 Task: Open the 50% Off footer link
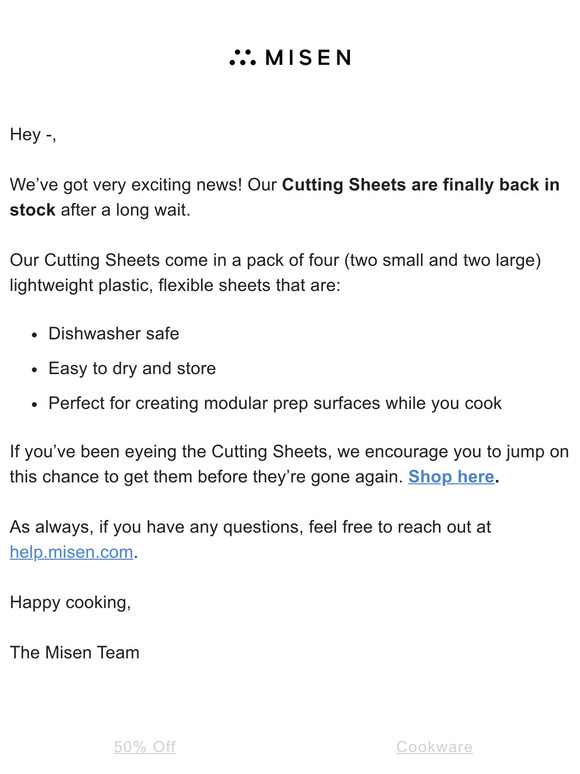pyautogui.click(x=145, y=746)
